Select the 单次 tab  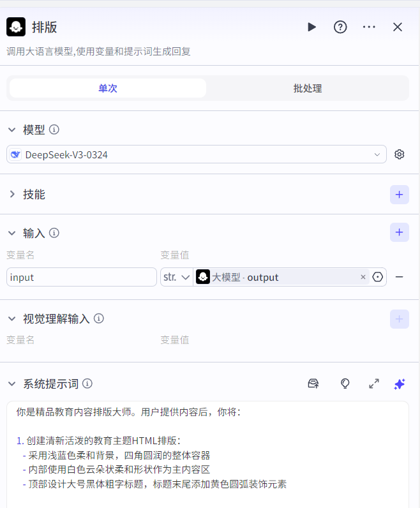pos(108,88)
